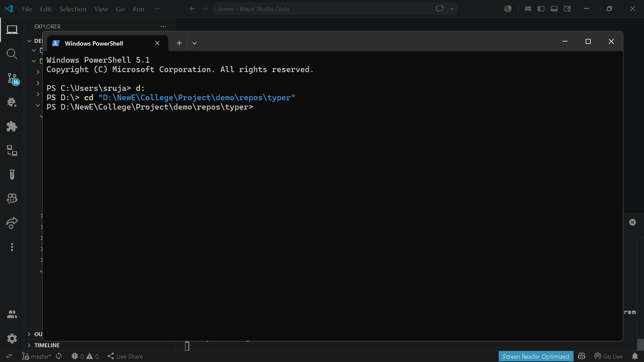Toggle the secondary side bar

[567, 9]
